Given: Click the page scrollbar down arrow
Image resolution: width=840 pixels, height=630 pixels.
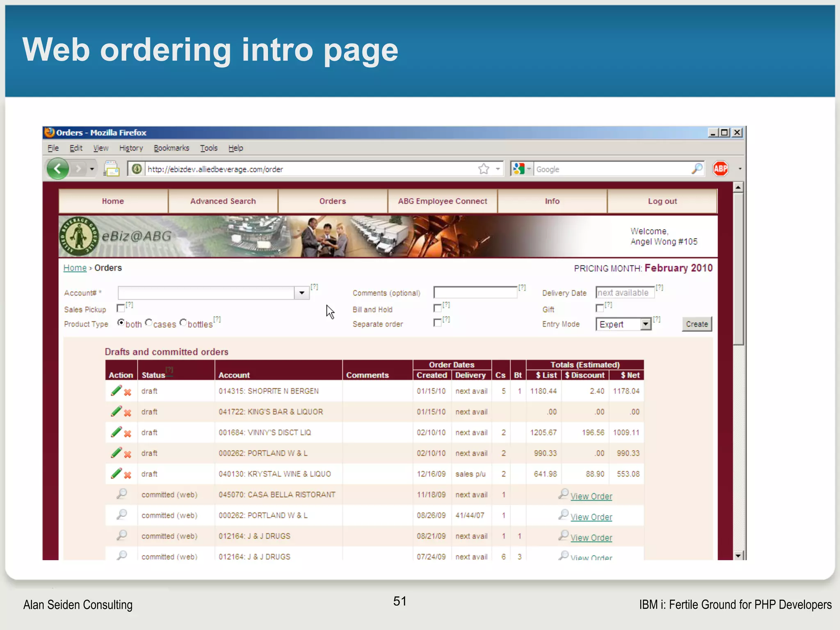Looking at the screenshot, I should pyautogui.click(x=738, y=555).
